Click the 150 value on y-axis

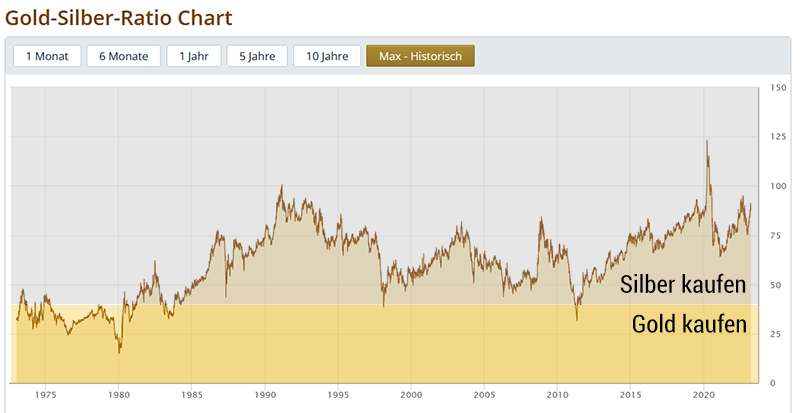pyautogui.click(x=778, y=89)
